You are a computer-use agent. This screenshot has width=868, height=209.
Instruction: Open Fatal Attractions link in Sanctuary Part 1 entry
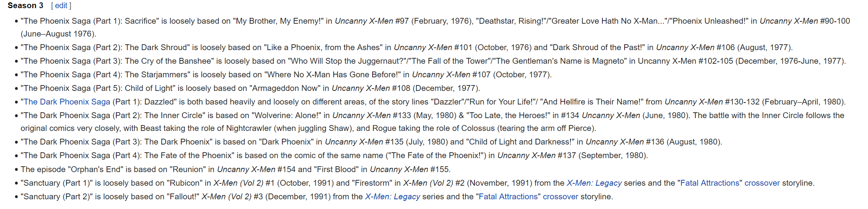710,183
